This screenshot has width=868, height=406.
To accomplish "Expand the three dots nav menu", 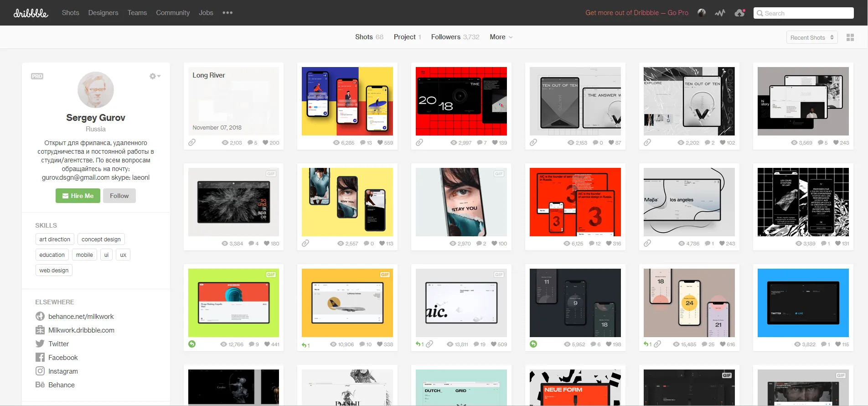I will pos(227,13).
